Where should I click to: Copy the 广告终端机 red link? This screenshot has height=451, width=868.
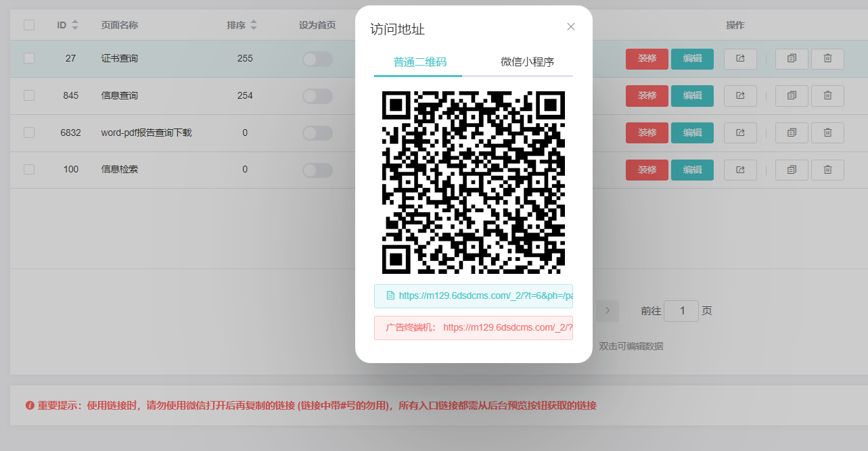pos(474,327)
